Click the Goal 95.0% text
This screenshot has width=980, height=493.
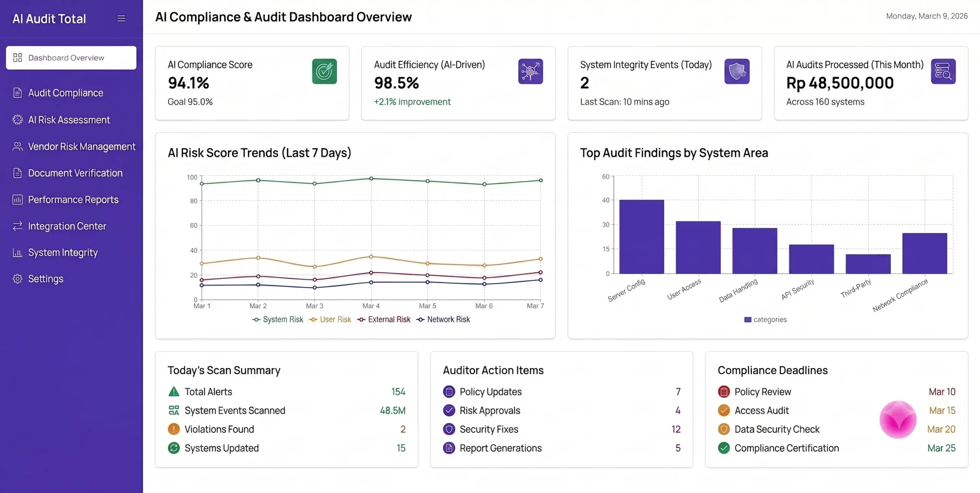190,102
